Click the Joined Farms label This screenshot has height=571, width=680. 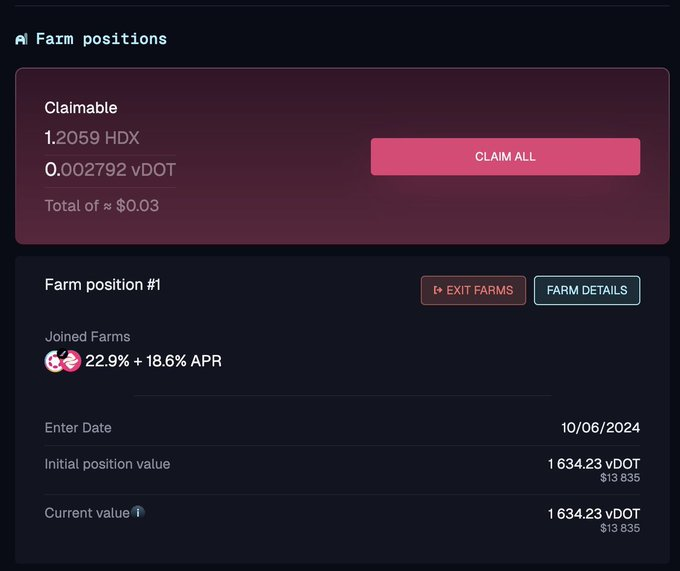tap(88, 336)
